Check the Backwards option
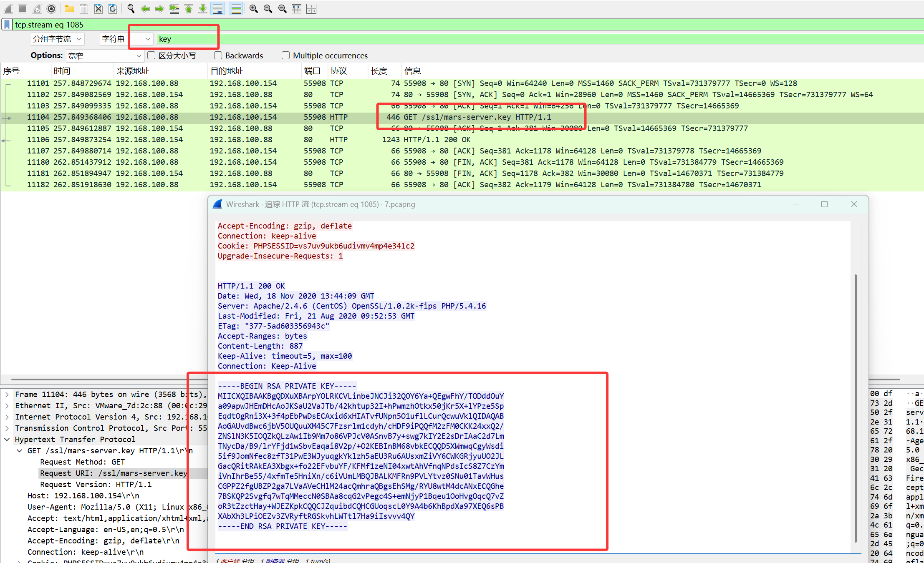Screen dimensions: 924x563 tap(218, 55)
